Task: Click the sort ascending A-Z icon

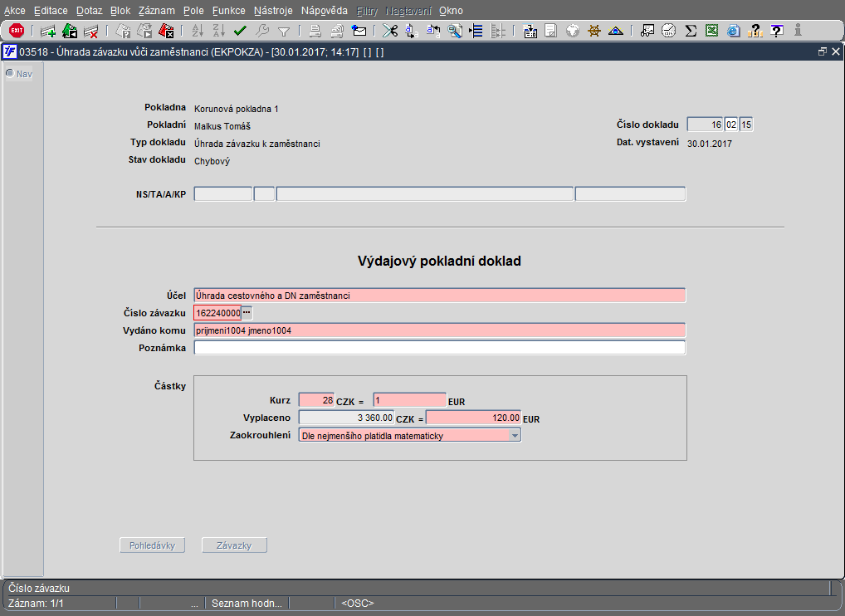Action: [198, 31]
